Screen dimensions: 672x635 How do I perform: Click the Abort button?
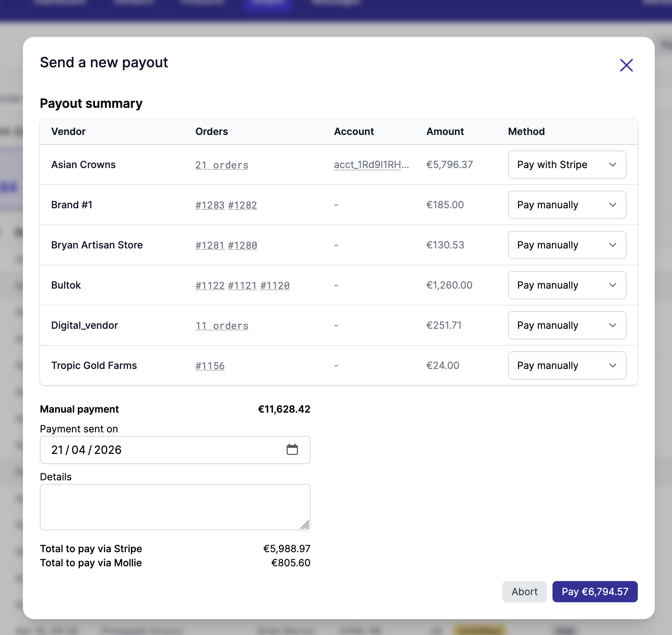[524, 592]
